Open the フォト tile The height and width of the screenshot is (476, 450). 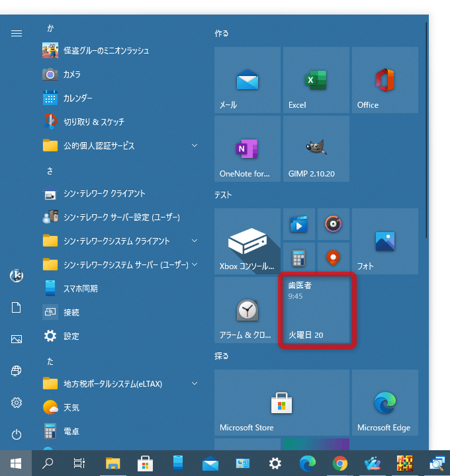point(385,241)
